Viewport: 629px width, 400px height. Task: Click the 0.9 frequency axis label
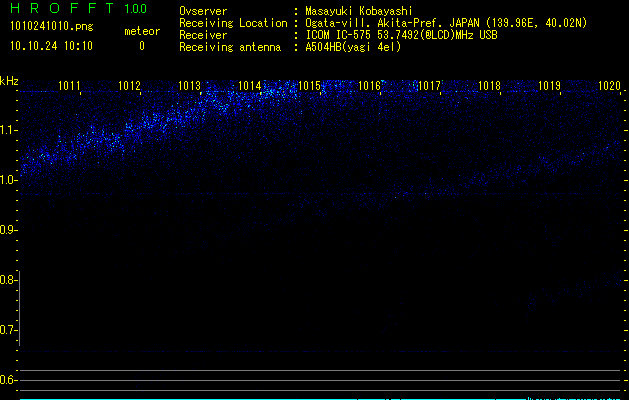click(x=8, y=230)
